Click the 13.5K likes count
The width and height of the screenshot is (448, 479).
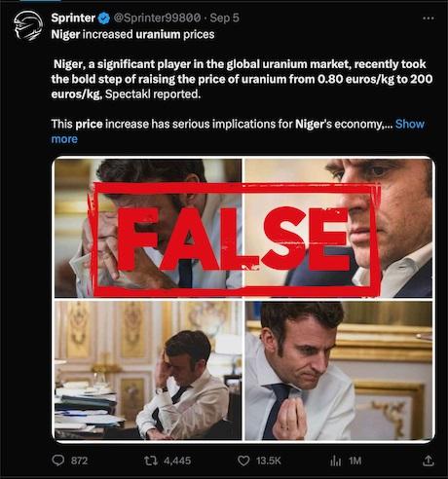[268, 461]
